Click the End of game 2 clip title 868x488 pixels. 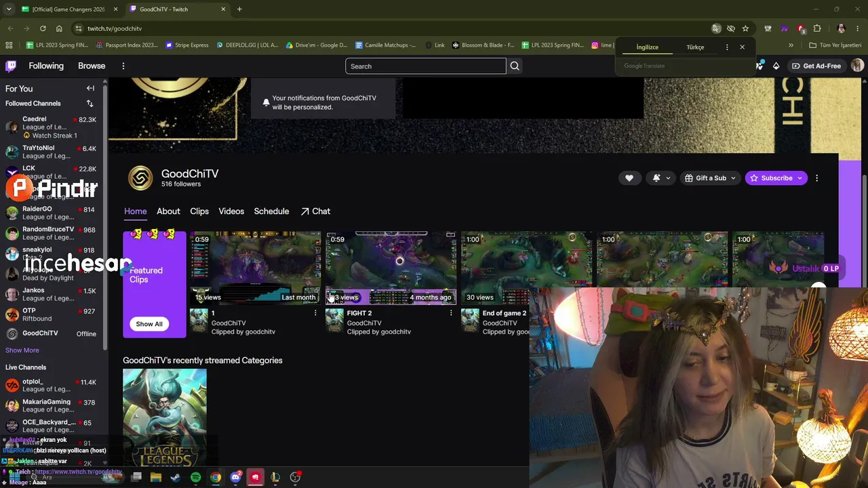(x=505, y=313)
